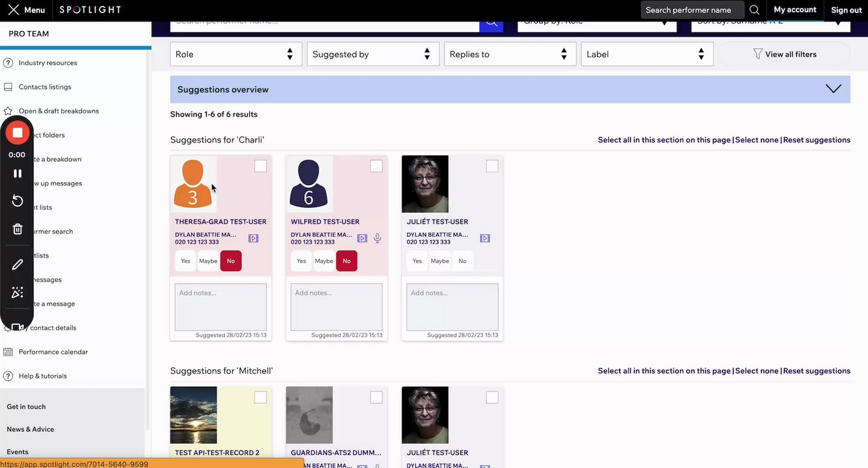Click the header Search performer name field
868x468 pixels.
(692, 10)
